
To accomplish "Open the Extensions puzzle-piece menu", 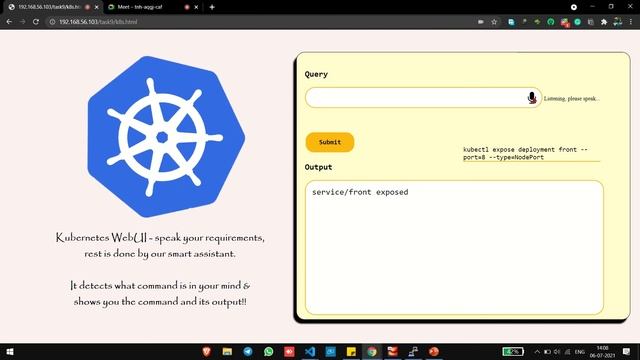I will [604, 22].
